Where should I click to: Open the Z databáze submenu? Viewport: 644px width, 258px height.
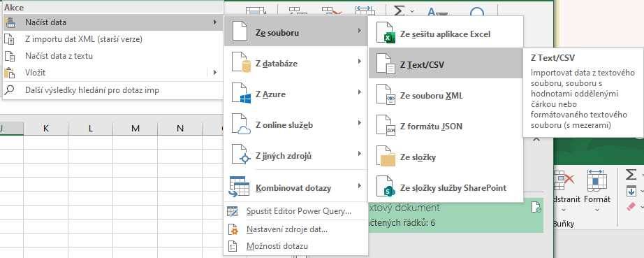(295, 63)
